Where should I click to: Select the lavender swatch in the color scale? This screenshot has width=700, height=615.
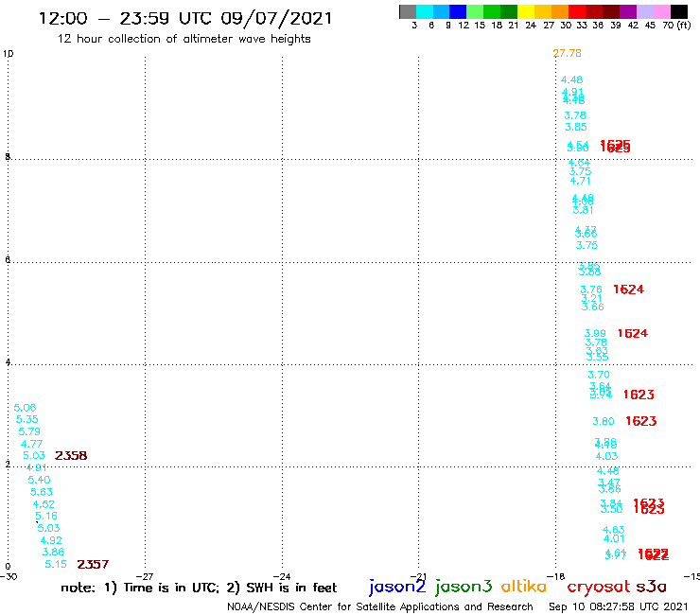[645, 12]
